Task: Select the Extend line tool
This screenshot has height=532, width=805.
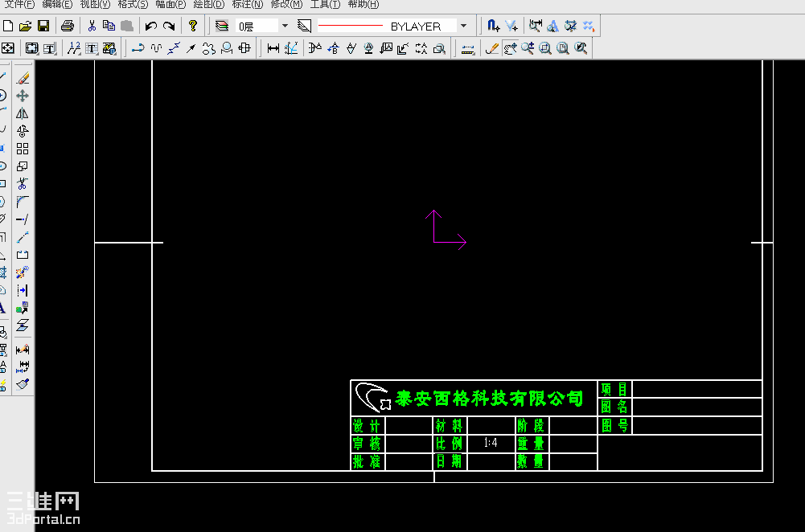Action: tap(23, 219)
